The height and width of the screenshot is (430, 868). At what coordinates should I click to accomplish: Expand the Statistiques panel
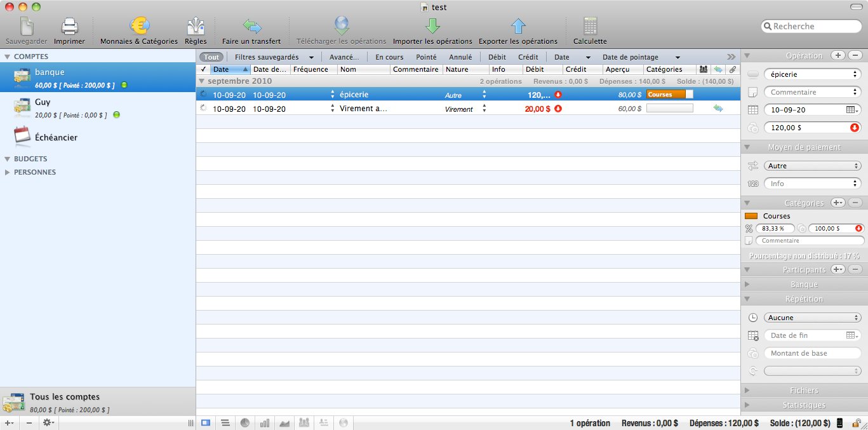747,405
